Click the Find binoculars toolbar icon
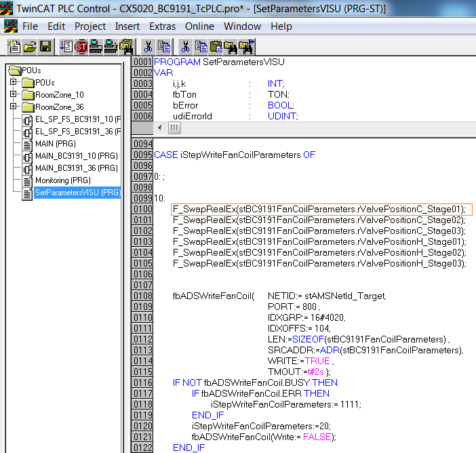The height and width of the screenshot is (453, 476). (231, 47)
